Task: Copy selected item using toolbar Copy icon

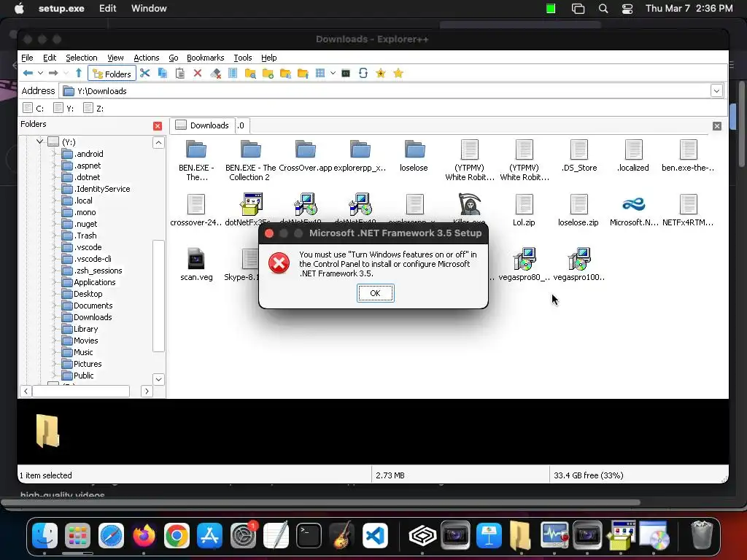Action: click(x=163, y=74)
